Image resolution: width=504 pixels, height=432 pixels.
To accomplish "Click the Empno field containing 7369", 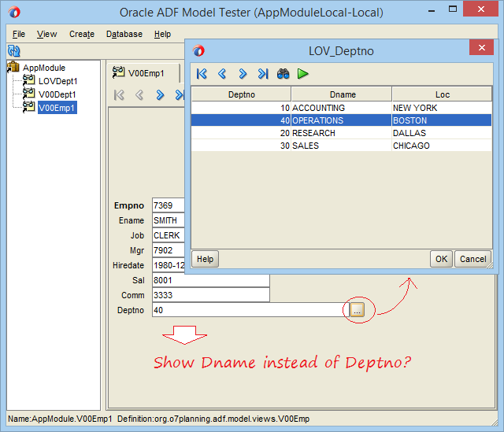I will coord(169,205).
